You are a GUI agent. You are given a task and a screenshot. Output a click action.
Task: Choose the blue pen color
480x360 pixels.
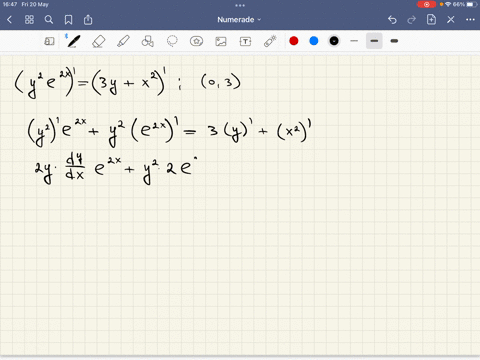point(314,41)
